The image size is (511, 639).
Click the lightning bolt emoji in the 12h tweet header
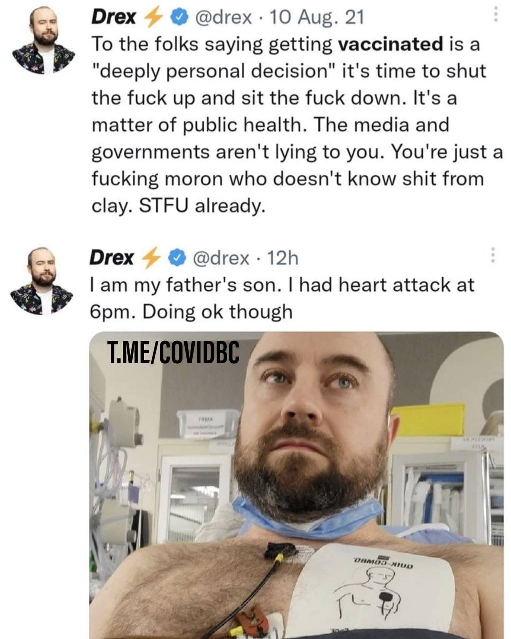[x=151, y=258]
